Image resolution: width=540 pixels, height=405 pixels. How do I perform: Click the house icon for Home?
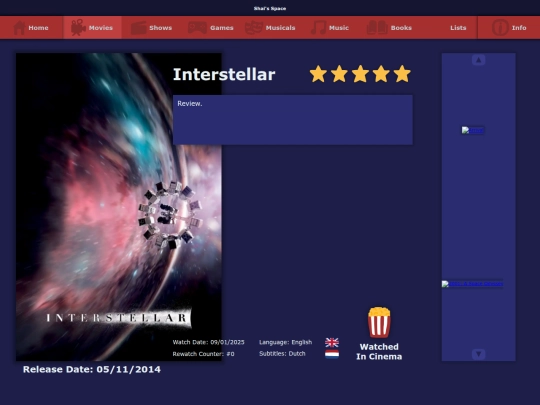pos(19,28)
